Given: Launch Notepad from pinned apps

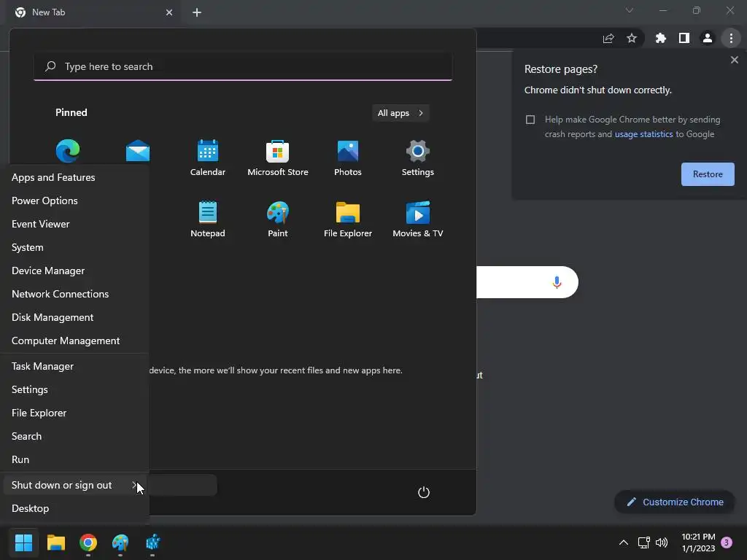Looking at the screenshot, I should (208, 219).
